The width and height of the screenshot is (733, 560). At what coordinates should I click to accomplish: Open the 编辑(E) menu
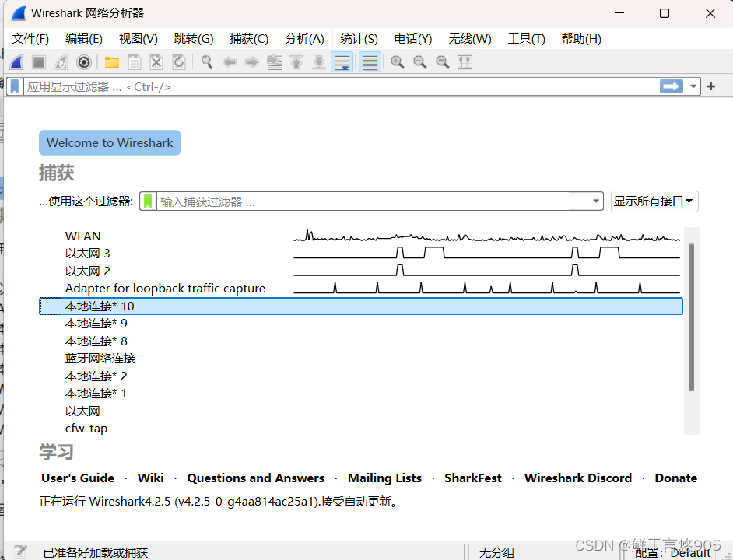(84, 39)
